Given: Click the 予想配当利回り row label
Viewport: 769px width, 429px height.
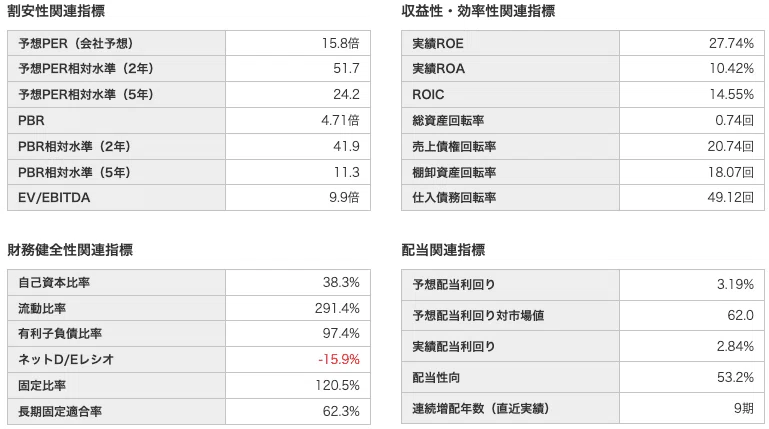Looking at the screenshot, I should point(454,284).
